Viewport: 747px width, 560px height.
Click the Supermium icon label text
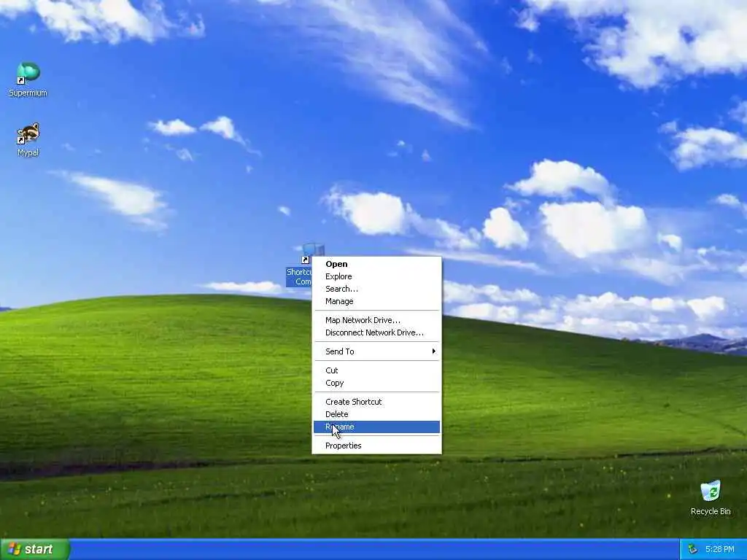point(28,93)
